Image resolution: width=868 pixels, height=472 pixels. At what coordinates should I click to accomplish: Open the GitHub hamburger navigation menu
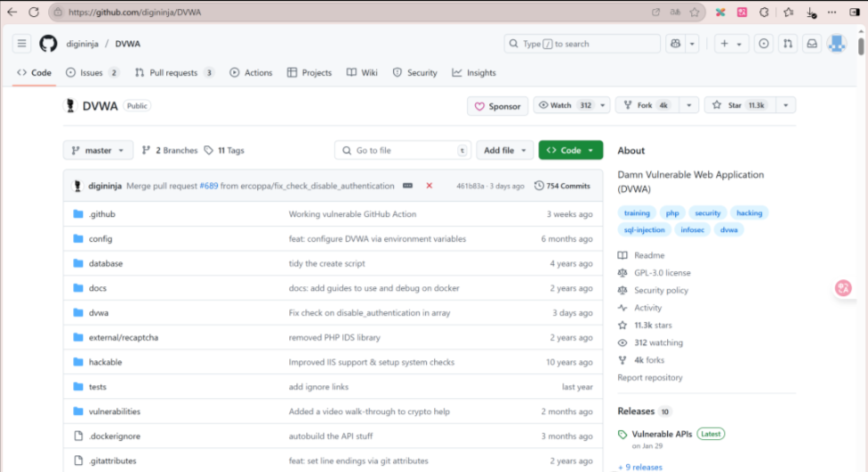(x=21, y=44)
